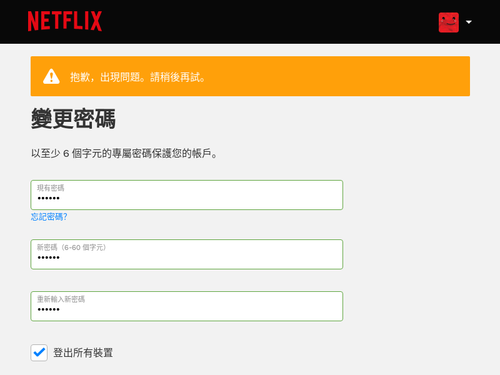Click the 忘記密碼? link

(x=49, y=217)
